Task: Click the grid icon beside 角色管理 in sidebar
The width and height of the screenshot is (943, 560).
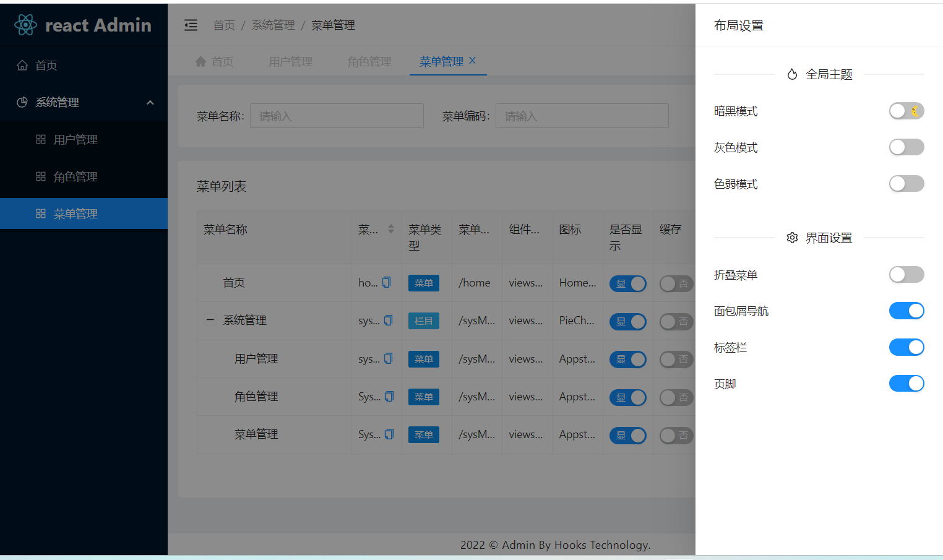Action: click(x=41, y=176)
